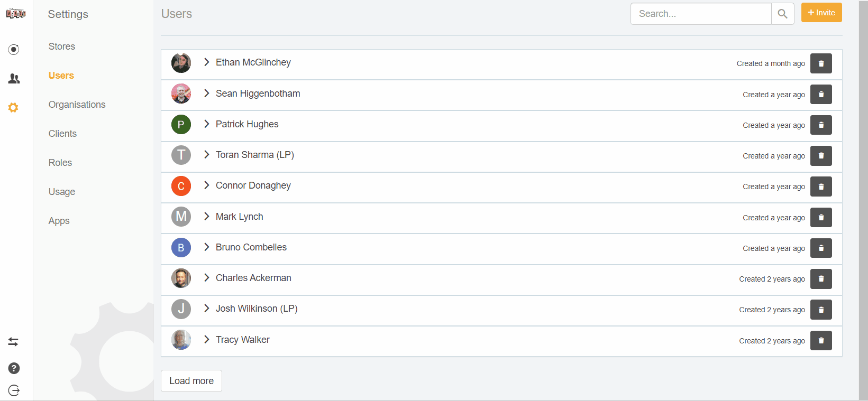Expand Ethan McGlinchey's user details
The image size is (868, 401).
[x=206, y=62]
